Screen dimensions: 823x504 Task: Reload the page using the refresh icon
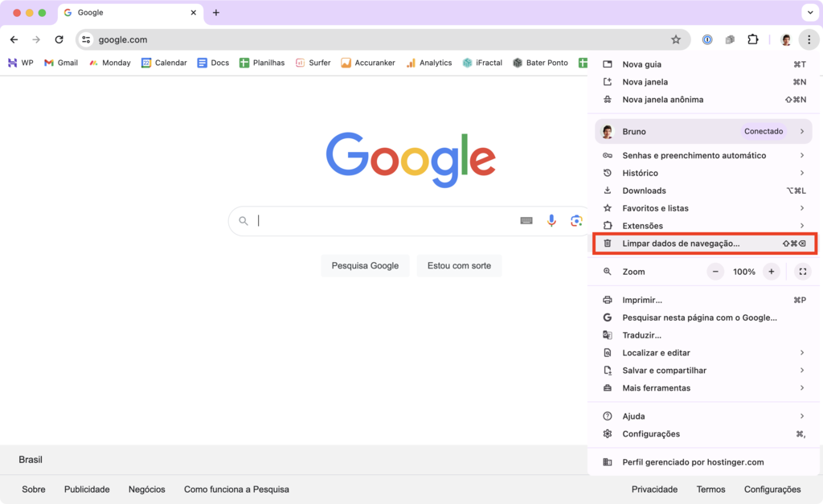pyautogui.click(x=59, y=39)
